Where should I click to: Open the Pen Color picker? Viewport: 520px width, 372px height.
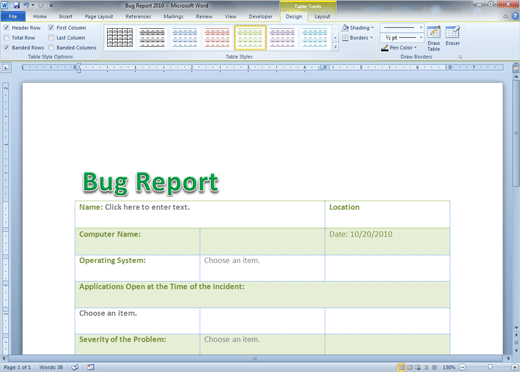tap(399, 48)
